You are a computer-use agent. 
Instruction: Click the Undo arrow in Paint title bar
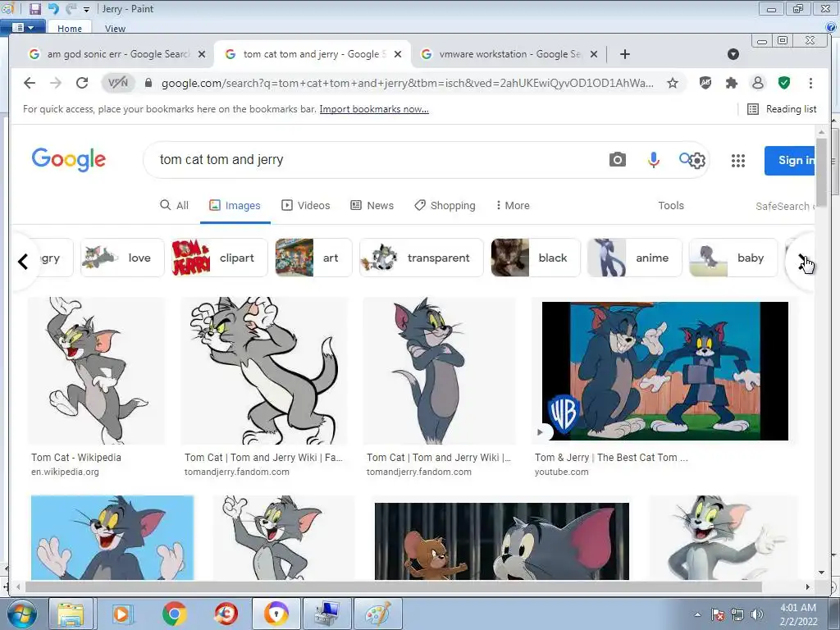coord(53,8)
